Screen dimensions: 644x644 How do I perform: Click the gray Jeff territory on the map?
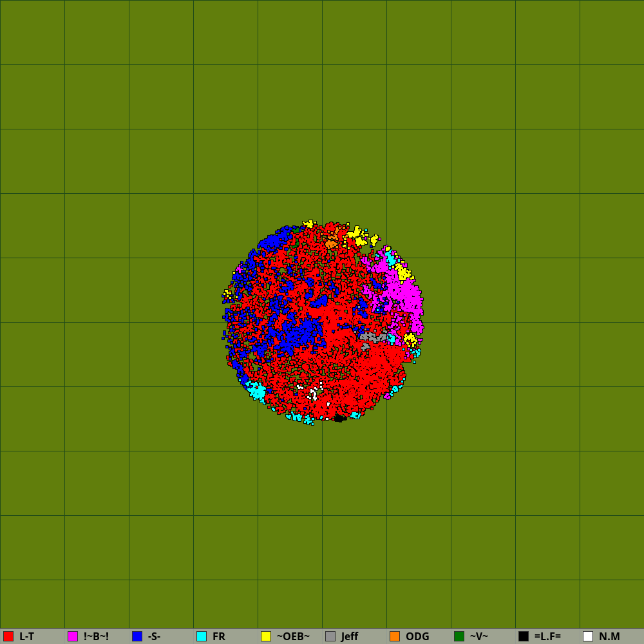tap(373, 337)
